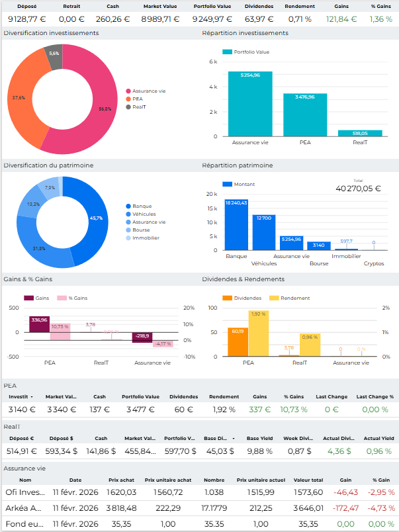Sort PEA table by Portfolio Value header
Image resolution: width=399 pixels, height=532 pixels.
[139, 397]
